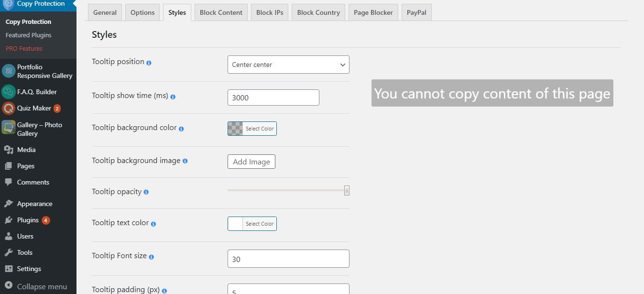This screenshot has height=294, width=644.
Task: Click the Plugins plug icon
Action: pos(9,220)
